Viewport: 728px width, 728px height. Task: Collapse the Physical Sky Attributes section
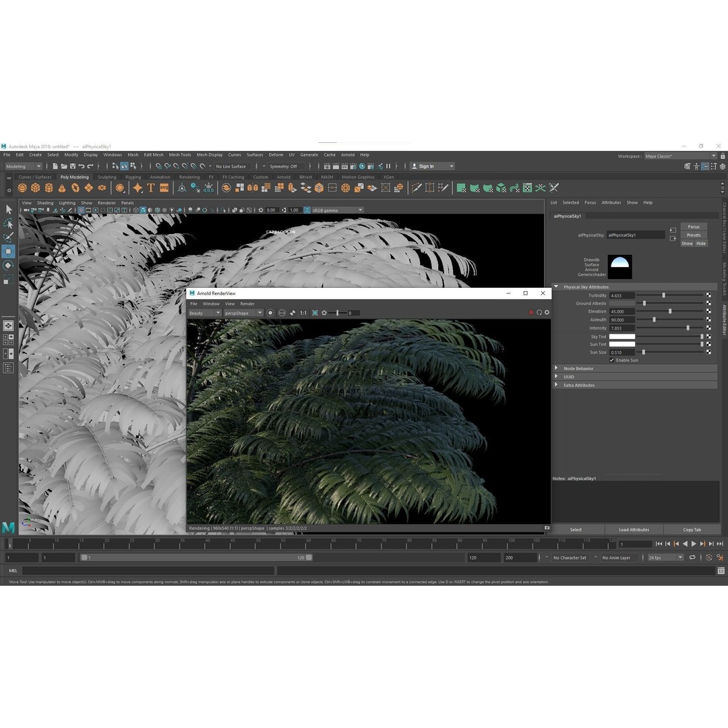coord(556,287)
